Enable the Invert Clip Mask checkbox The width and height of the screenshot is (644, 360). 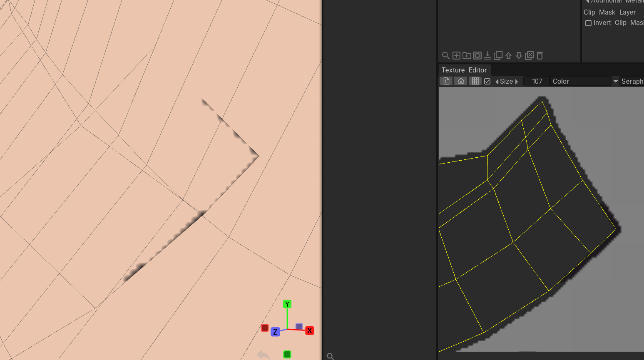(x=588, y=23)
